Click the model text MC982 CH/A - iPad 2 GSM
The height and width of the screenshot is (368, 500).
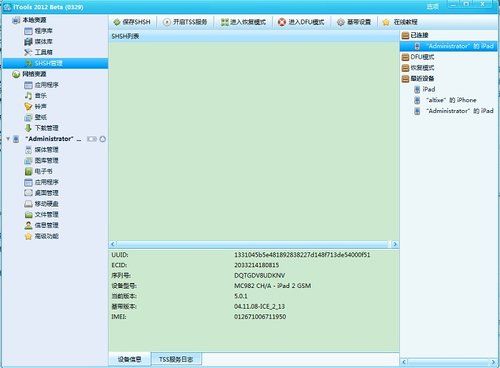273,286
